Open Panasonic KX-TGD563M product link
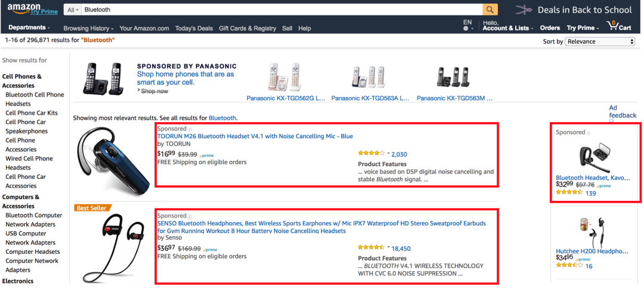Viewport: 644px width, 295px height. 454,98
